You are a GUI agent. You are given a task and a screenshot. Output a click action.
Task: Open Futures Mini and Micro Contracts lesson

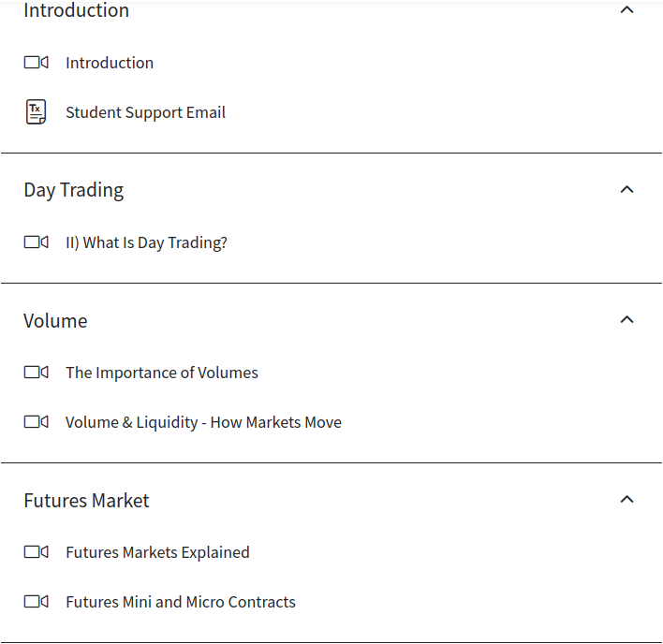(181, 602)
